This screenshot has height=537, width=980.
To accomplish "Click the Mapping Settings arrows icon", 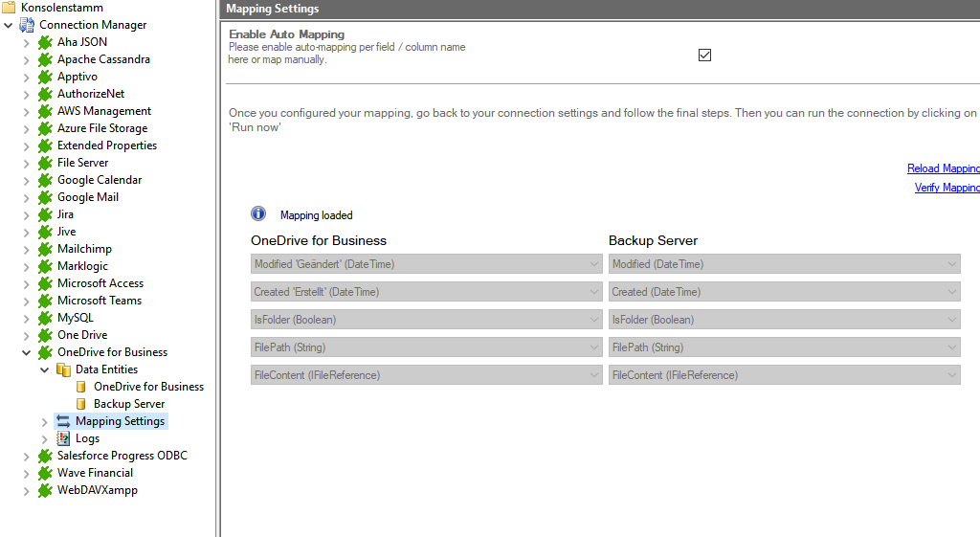I will pos(63,421).
